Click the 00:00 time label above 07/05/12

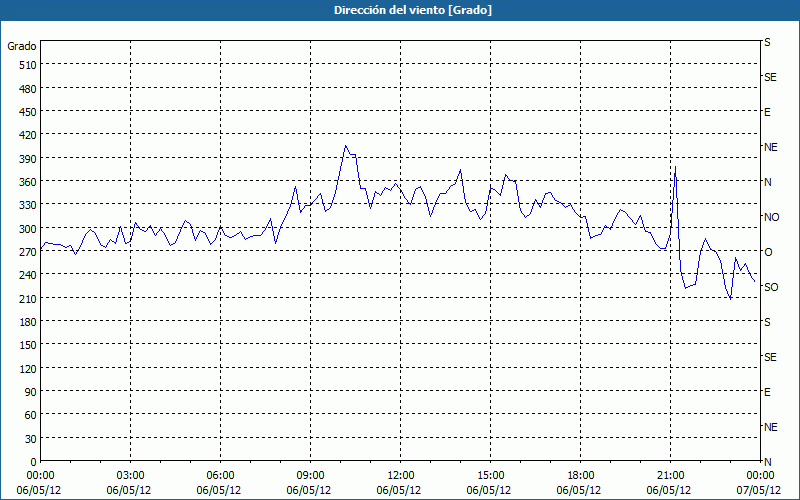click(761, 476)
